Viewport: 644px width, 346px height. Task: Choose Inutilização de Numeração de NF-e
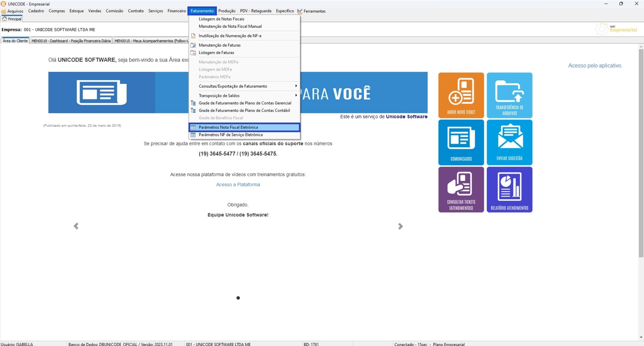pos(230,36)
